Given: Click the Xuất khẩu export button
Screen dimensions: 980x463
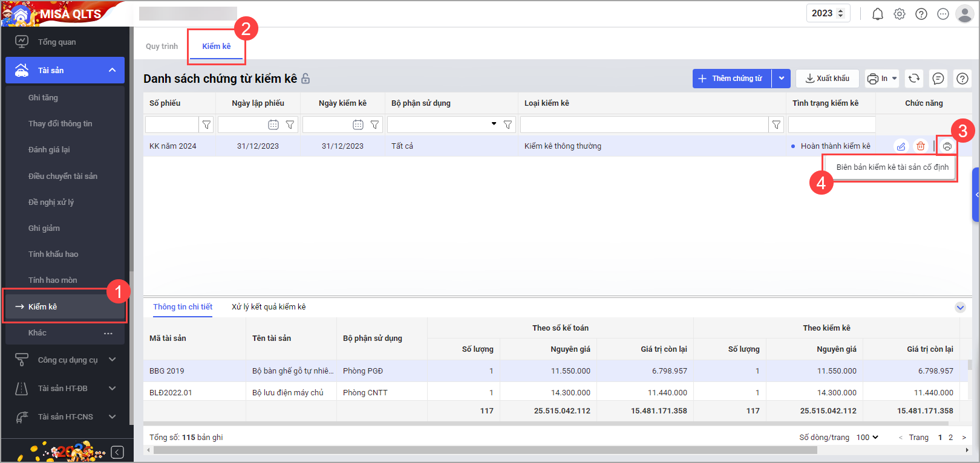Looking at the screenshot, I should [x=827, y=79].
